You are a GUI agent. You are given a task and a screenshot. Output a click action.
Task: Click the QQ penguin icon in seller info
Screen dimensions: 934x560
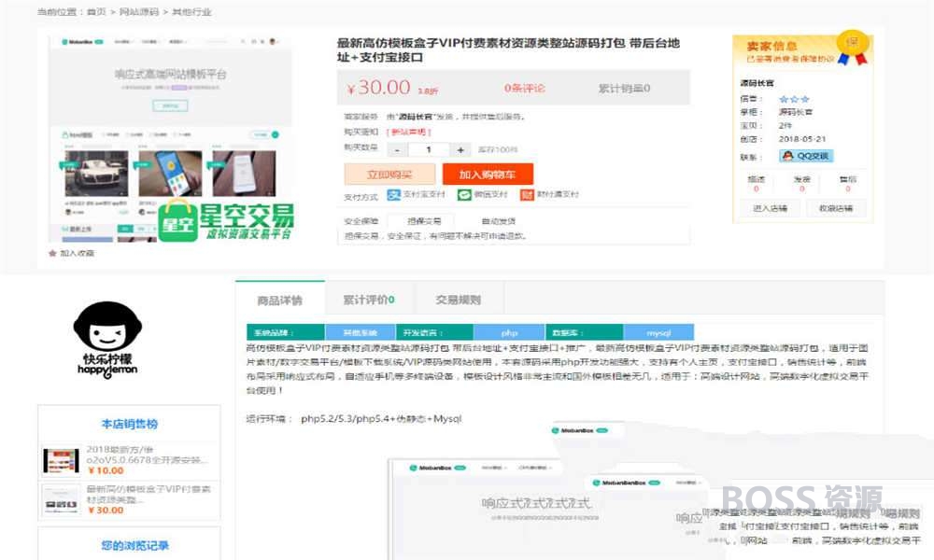click(x=788, y=156)
